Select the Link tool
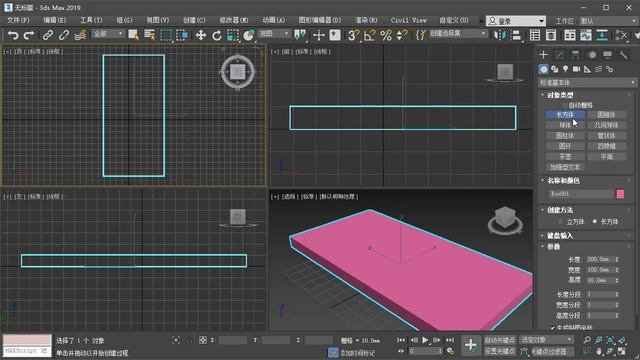Screen dimensions: 640x360 [x=48, y=35]
